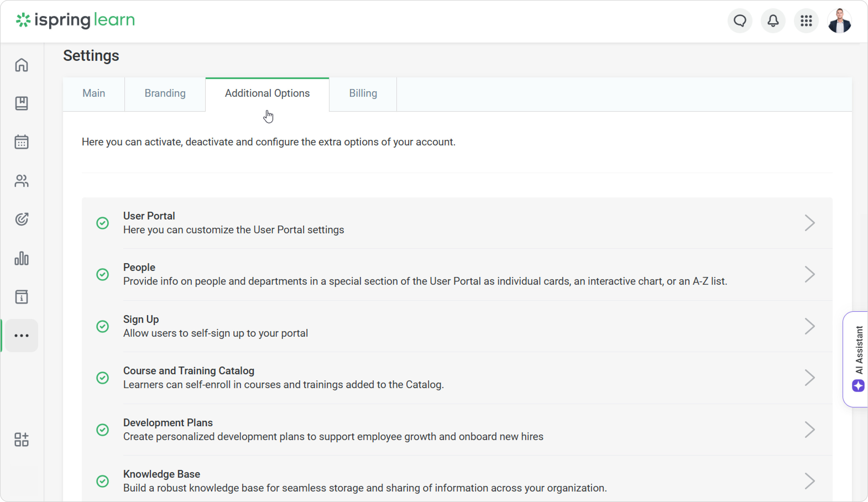Open the calendar Events icon in sidebar
Image resolution: width=868 pixels, height=502 pixels.
pyautogui.click(x=21, y=142)
